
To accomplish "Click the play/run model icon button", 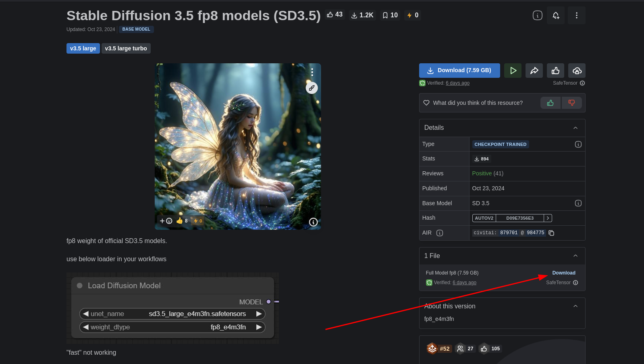I will coord(513,71).
